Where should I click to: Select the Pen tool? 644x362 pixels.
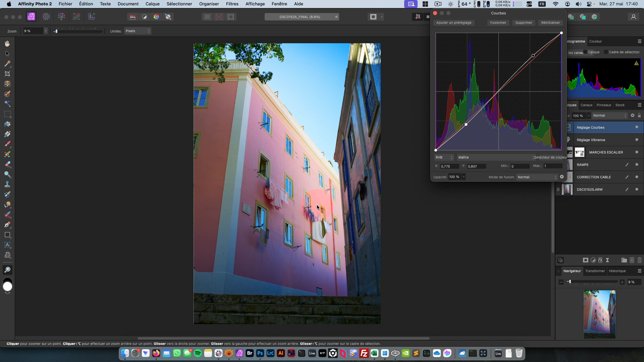(7, 225)
